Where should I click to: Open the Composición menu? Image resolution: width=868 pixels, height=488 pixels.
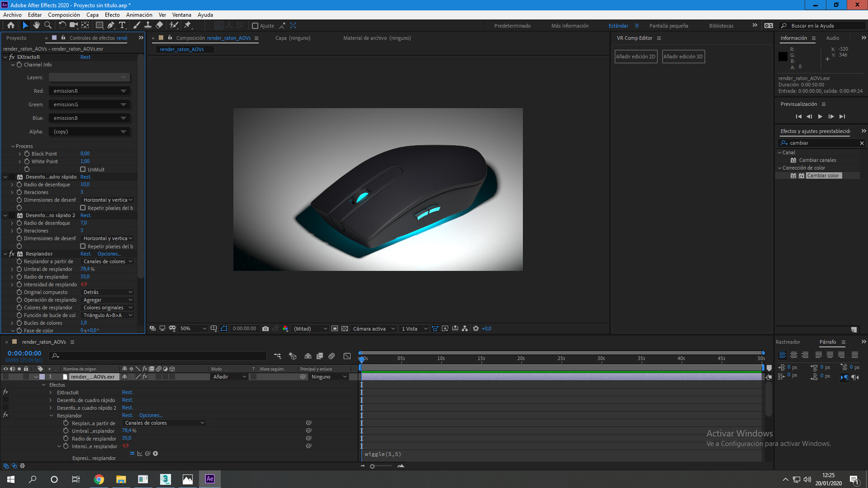click(x=63, y=14)
